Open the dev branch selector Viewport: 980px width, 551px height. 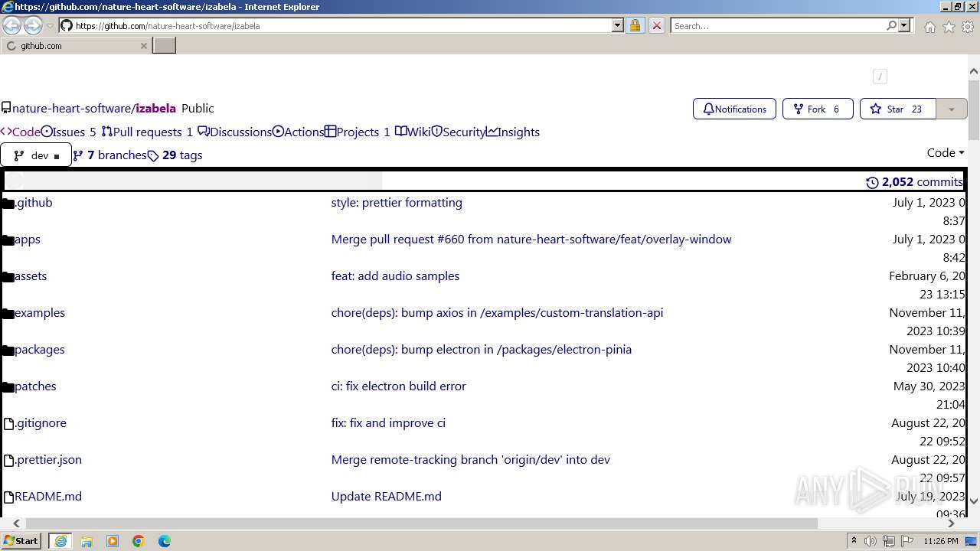coord(36,155)
